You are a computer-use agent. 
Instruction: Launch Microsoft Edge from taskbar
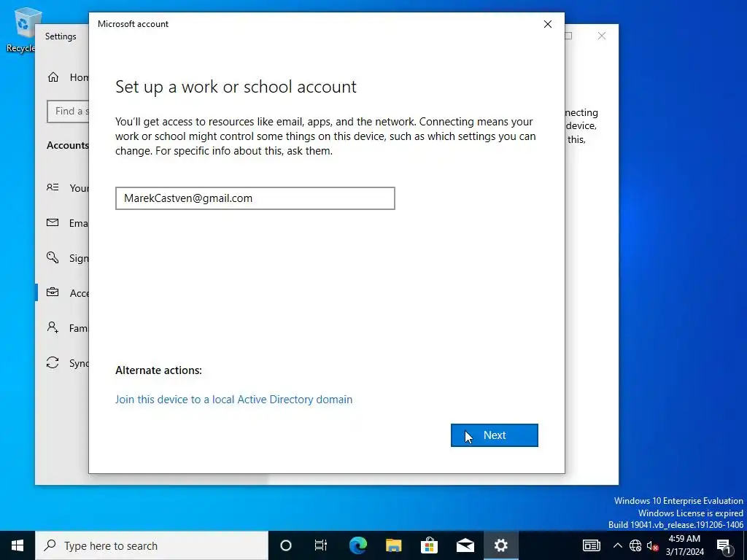pos(357,545)
